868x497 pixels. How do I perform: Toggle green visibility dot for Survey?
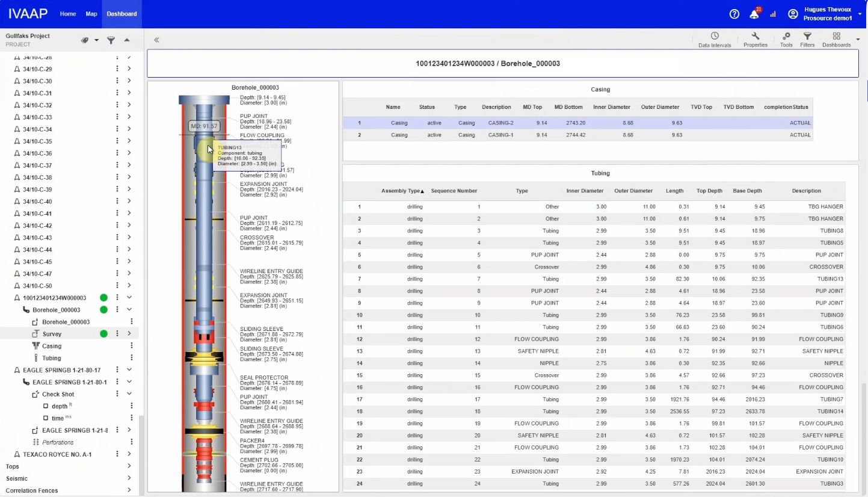point(103,334)
